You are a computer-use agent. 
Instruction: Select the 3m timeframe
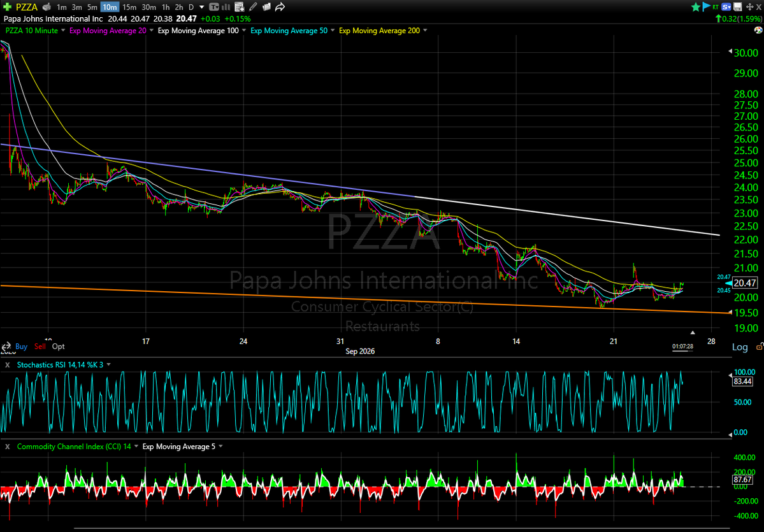tap(77, 7)
